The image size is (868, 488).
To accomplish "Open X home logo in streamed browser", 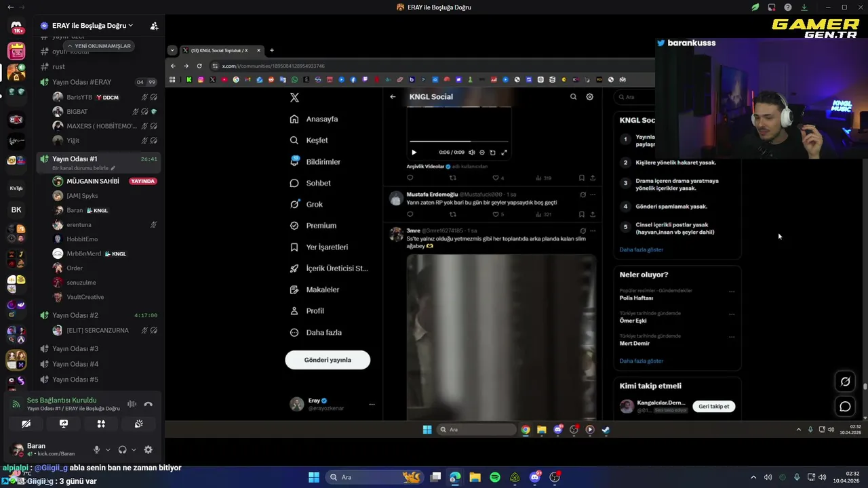I will pos(294,98).
